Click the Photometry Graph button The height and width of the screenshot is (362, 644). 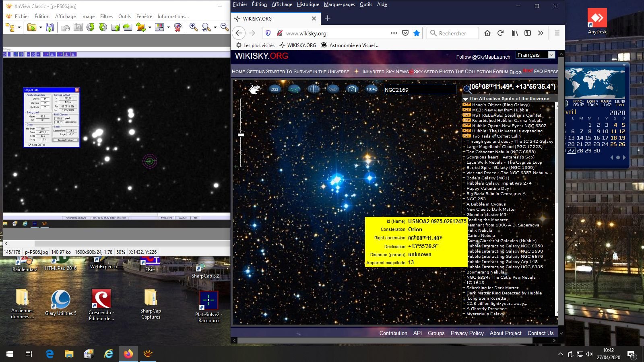coord(65,140)
